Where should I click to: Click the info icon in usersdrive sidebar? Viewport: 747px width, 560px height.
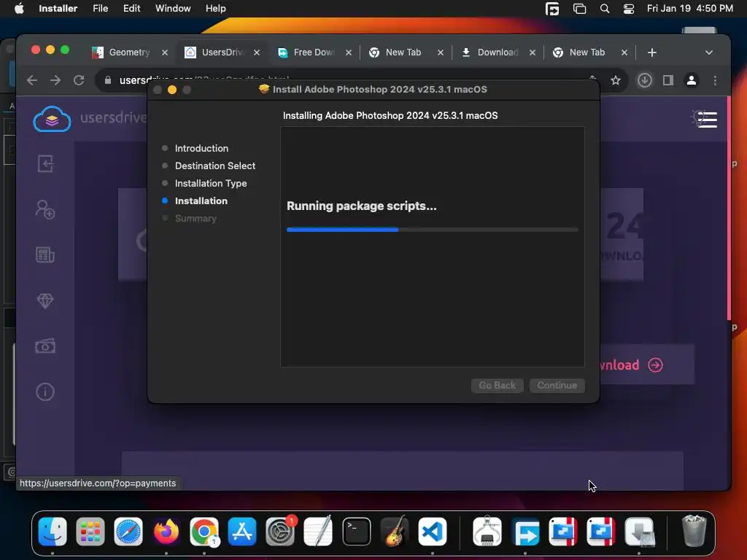(x=45, y=392)
